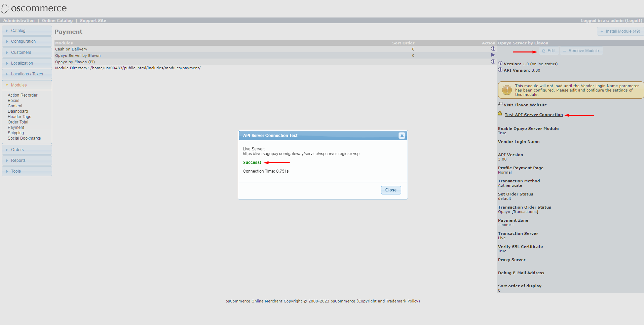Close the API Server Connection Test dialog via X
Image resolution: width=644 pixels, height=325 pixels.
click(x=402, y=136)
